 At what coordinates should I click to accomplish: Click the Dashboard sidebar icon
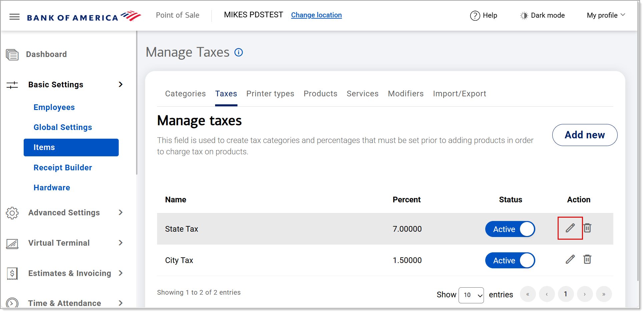click(12, 55)
